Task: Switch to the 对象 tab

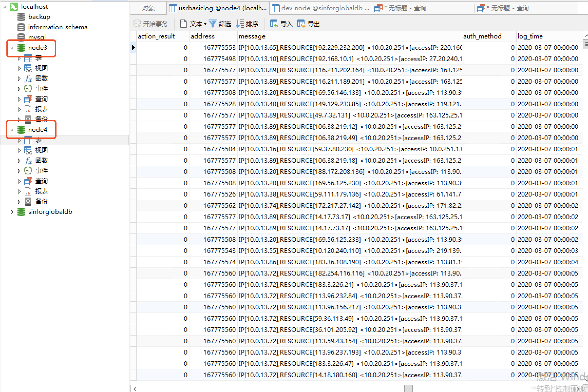Action: [148, 8]
